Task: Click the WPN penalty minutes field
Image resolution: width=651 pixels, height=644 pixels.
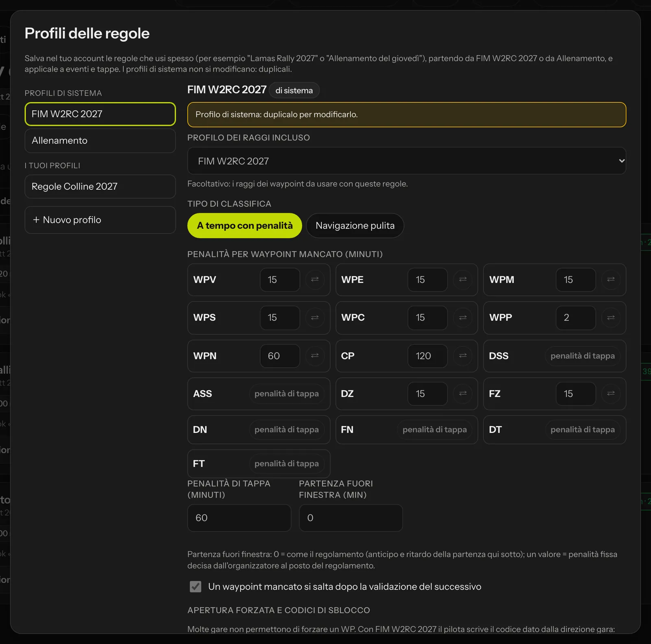Action: pyautogui.click(x=280, y=356)
